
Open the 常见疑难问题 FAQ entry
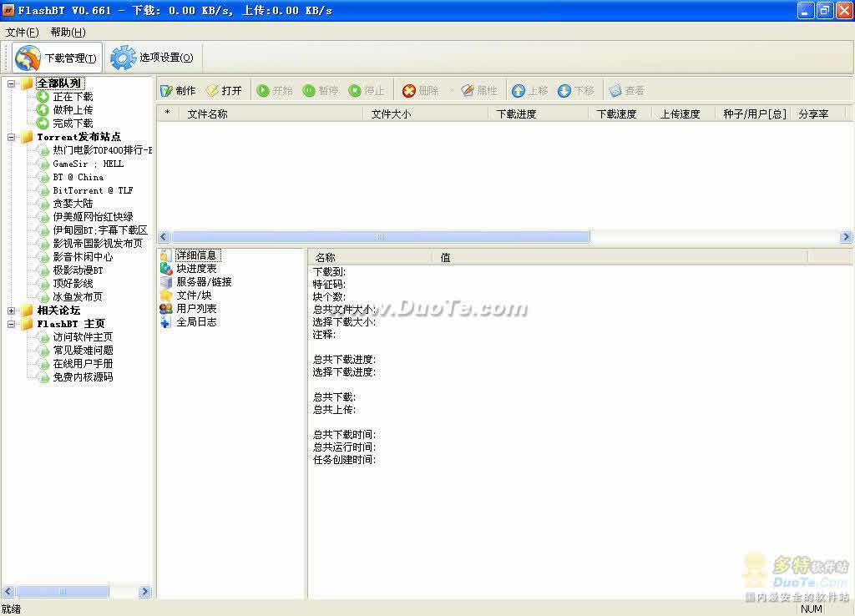point(83,350)
